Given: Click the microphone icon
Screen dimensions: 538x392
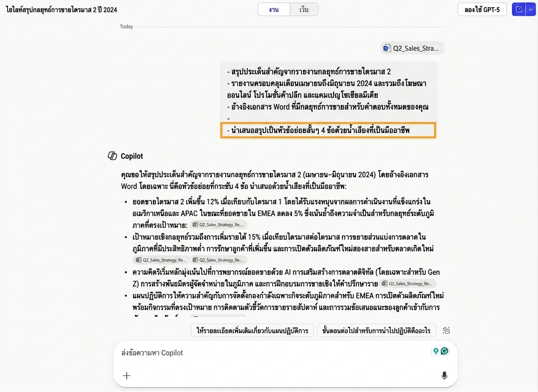Looking at the screenshot, I should click(444, 376).
